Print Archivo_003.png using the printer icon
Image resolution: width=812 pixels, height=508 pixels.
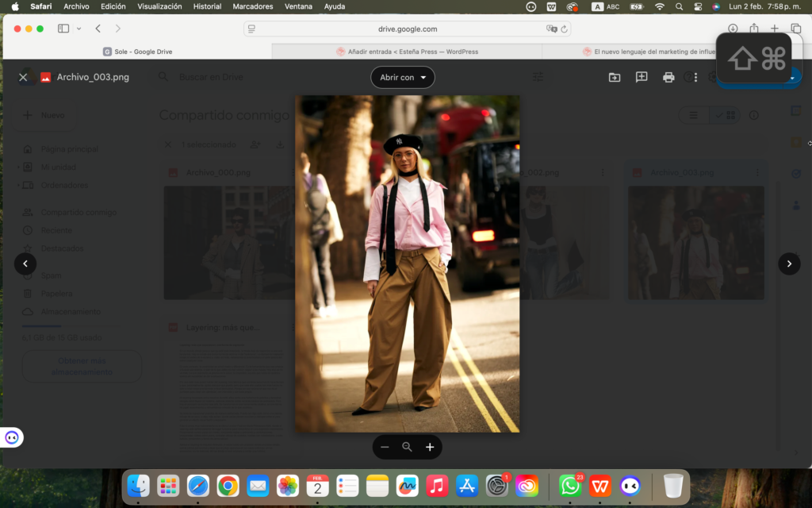coord(668,77)
